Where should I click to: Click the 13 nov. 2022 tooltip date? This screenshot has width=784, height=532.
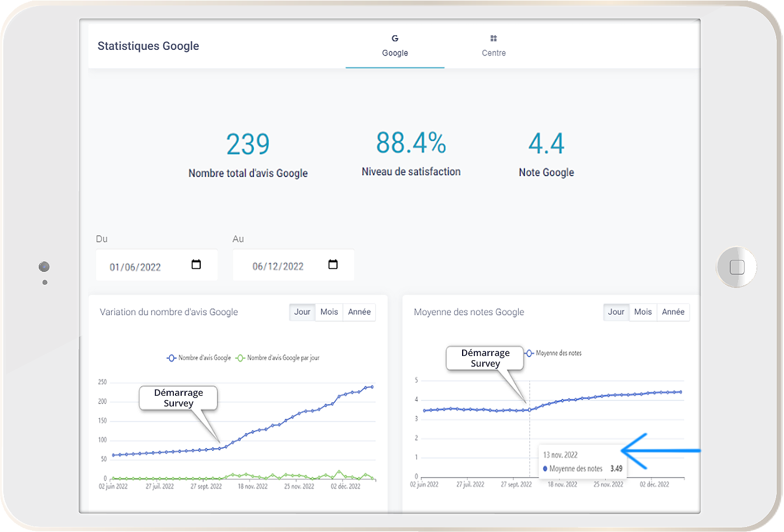pyautogui.click(x=560, y=455)
